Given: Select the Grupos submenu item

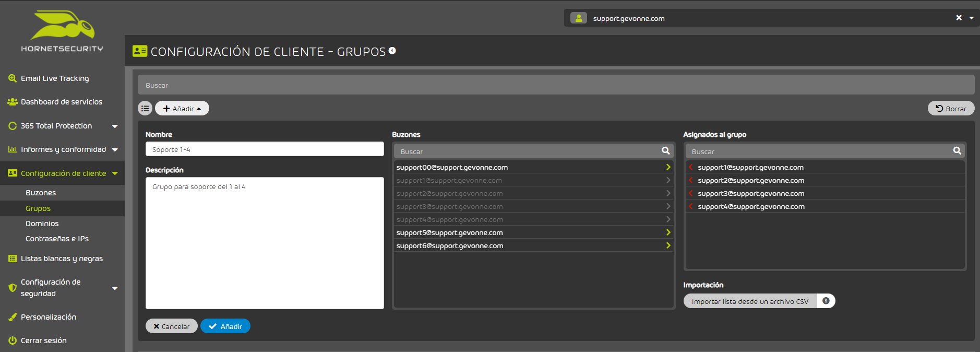Looking at the screenshot, I should (38, 208).
